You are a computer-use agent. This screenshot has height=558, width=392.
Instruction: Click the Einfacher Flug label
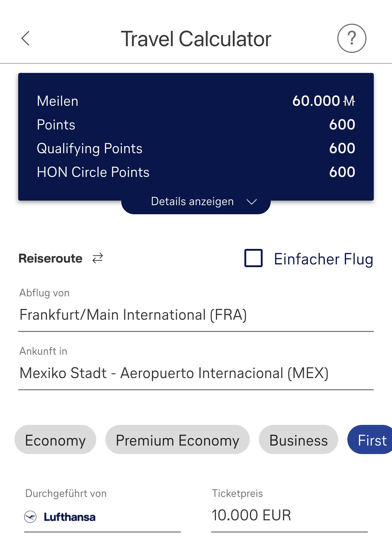click(x=323, y=259)
